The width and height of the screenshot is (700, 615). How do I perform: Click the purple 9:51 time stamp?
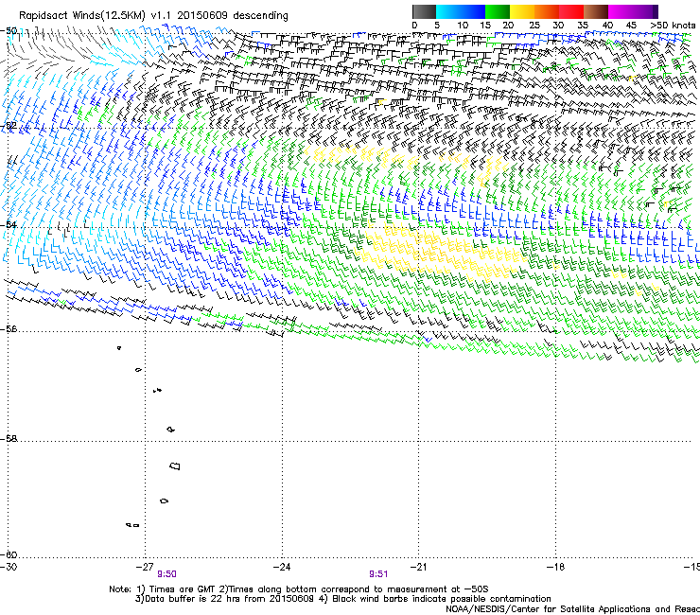tap(378, 574)
